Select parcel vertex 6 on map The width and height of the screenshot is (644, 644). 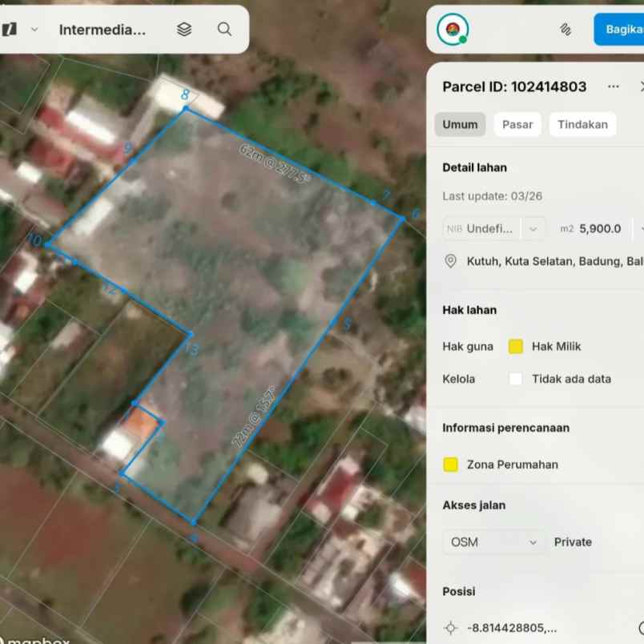point(403,219)
